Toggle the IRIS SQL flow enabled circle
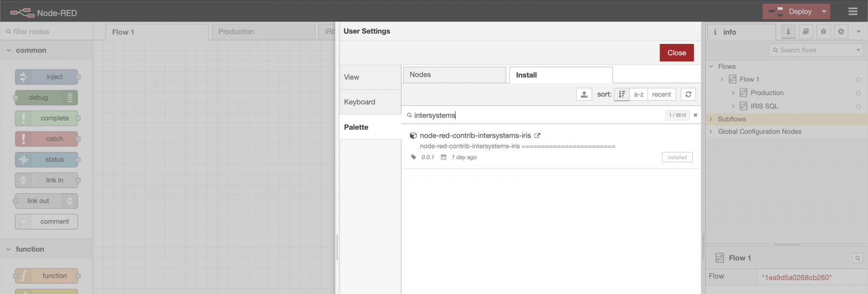 click(858, 106)
